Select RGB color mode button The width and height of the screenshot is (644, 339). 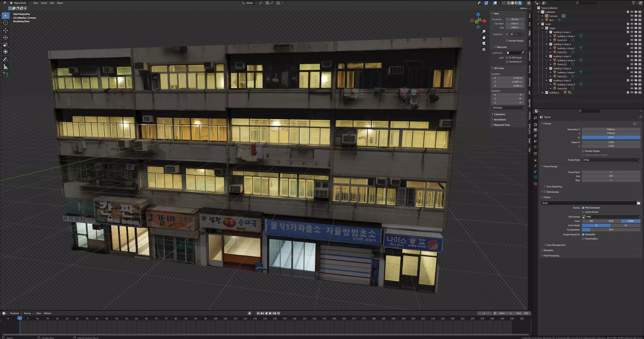tap(611, 221)
